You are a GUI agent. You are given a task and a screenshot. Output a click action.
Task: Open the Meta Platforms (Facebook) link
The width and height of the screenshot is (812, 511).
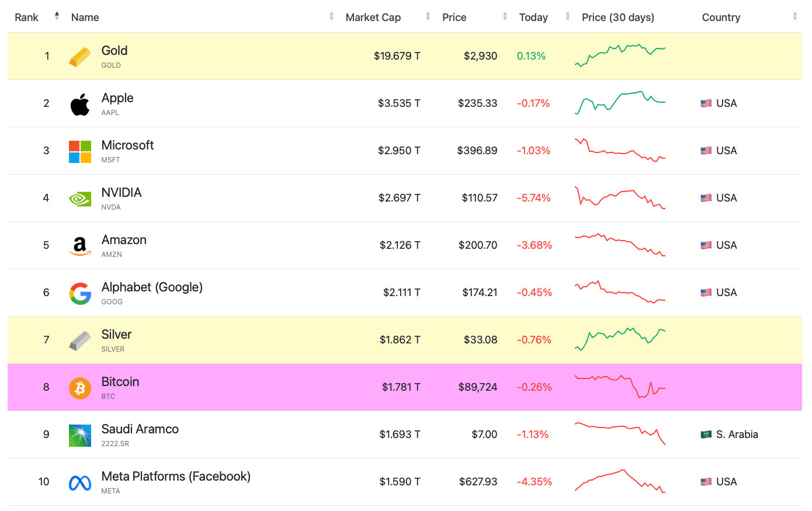(x=176, y=477)
